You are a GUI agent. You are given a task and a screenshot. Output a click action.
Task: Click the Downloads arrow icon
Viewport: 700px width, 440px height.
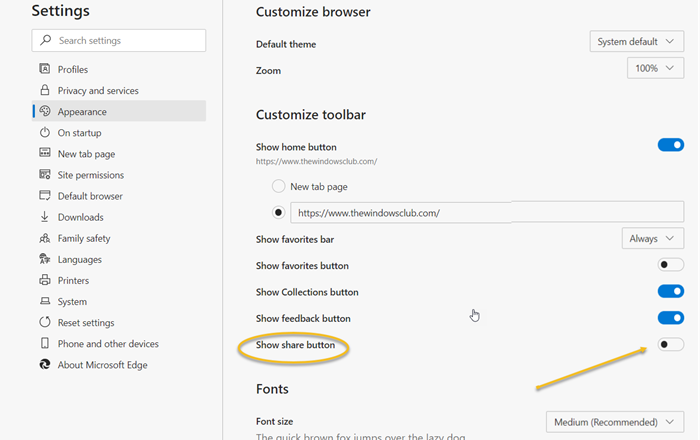pyautogui.click(x=45, y=217)
